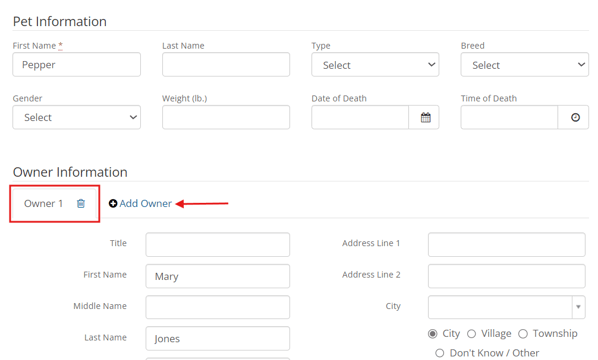Choose the Don't Know / Other option
The width and height of the screenshot is (598, 360).
(440, 353)
